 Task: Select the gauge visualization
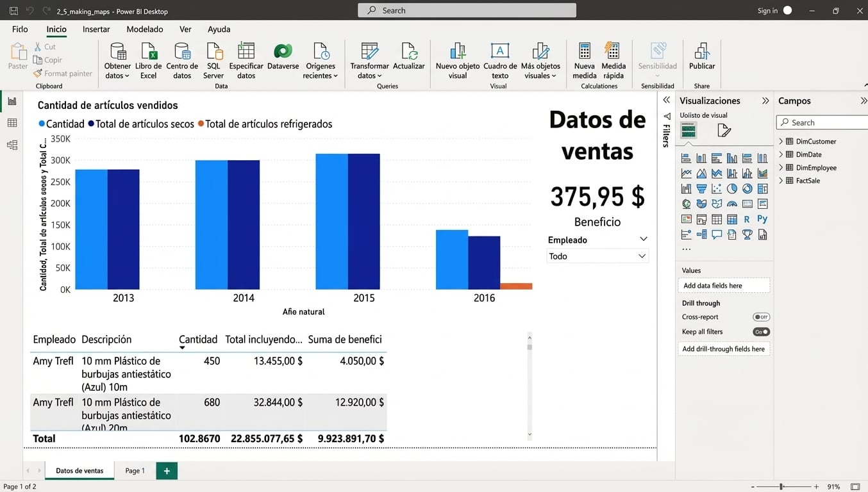pos(732,204)
